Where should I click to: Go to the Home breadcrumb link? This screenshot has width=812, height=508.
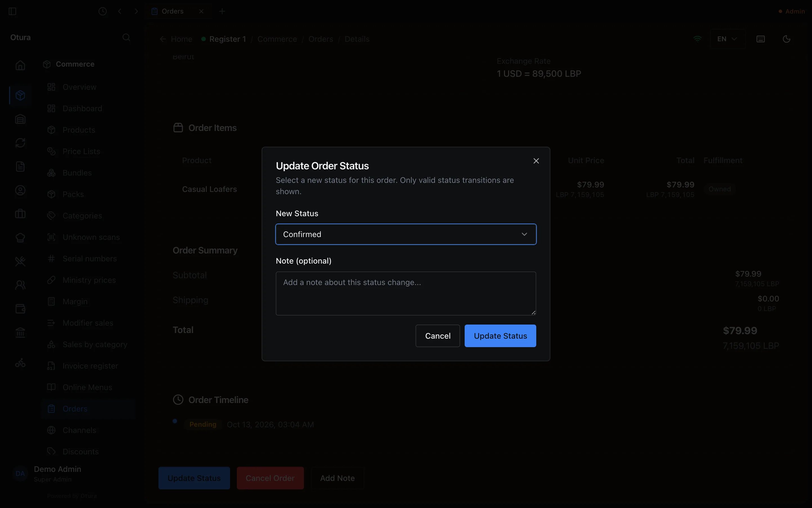click(x=176, y=39)
